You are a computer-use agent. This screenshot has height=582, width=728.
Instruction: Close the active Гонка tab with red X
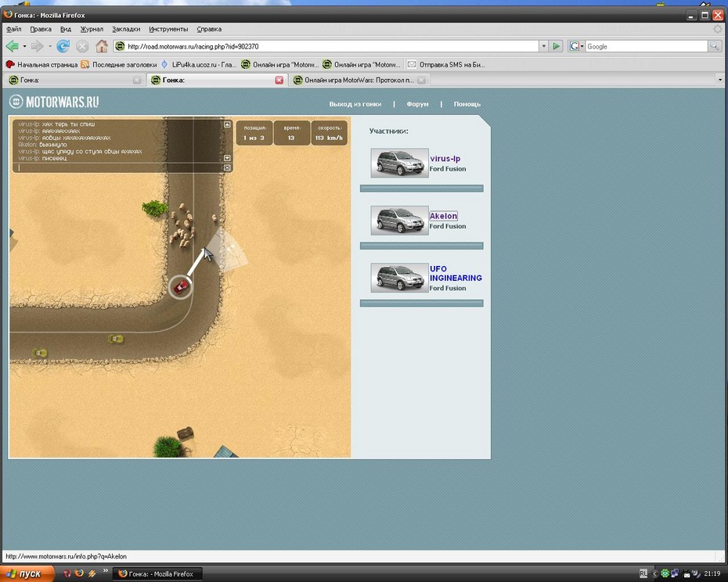279,81
